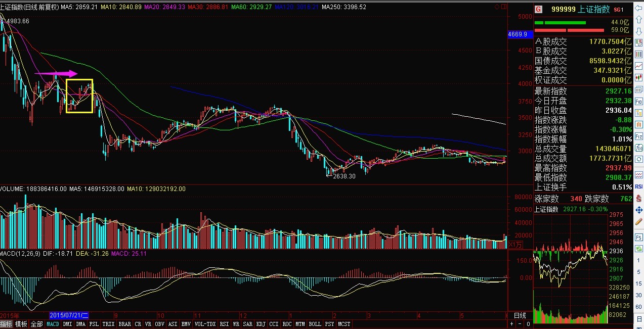Viewport: 644px width, 329px height.
Task: Switch to the TRIX indicator tab
Action: 109,324
